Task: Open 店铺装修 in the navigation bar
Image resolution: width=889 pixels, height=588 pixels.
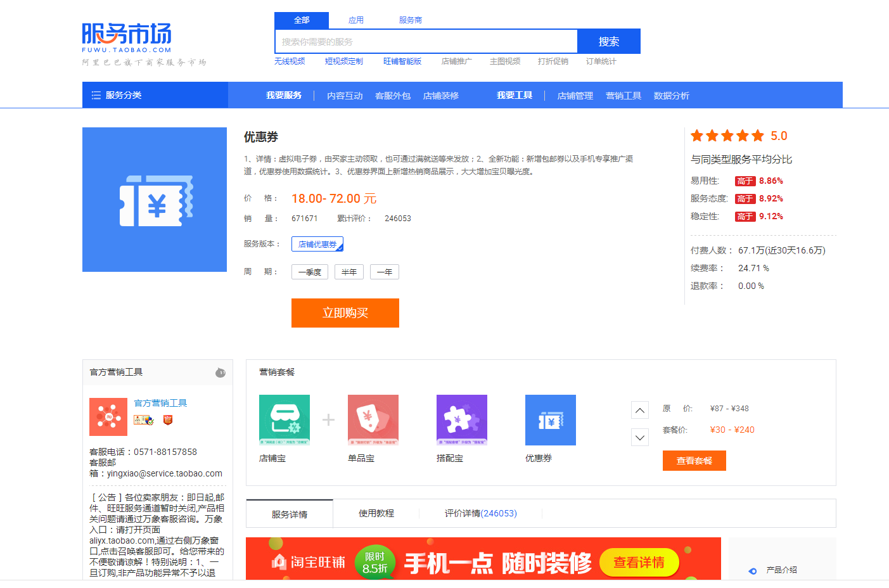Action: click(441, 96)
